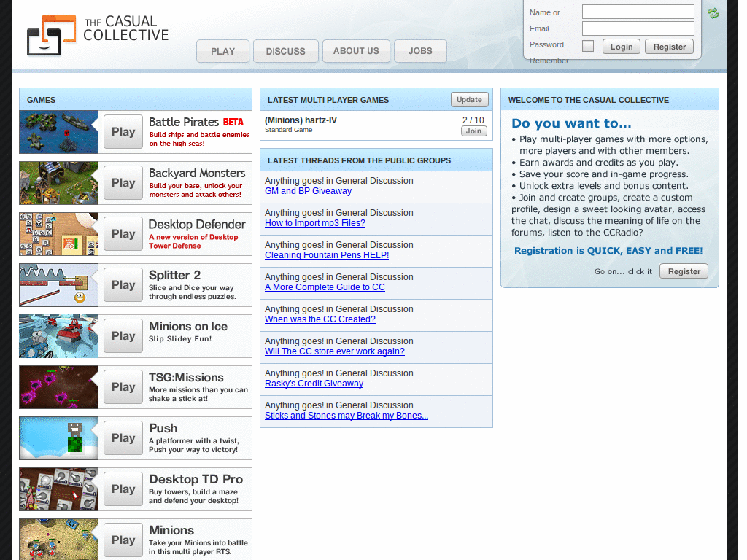
Task: Click the Do you want to... heading
Action: click(571, 123)
